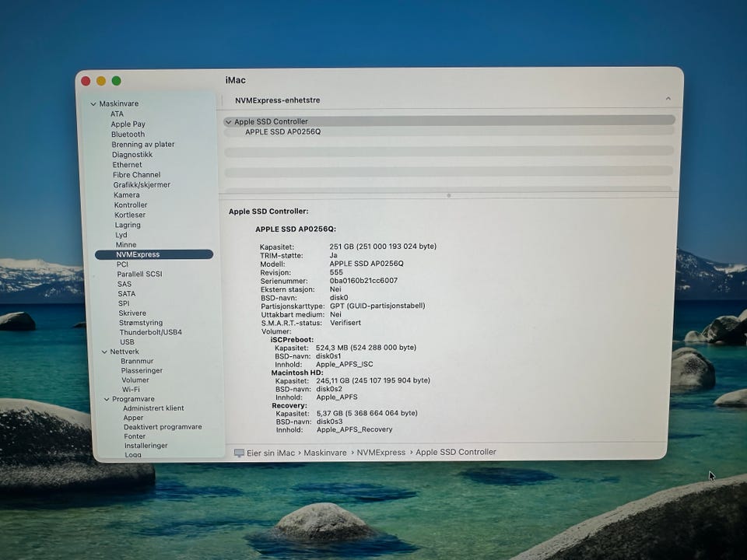Select Administrert klient under Programvare
This screenshot has height=560, width=747.
[x=153, y=408]
